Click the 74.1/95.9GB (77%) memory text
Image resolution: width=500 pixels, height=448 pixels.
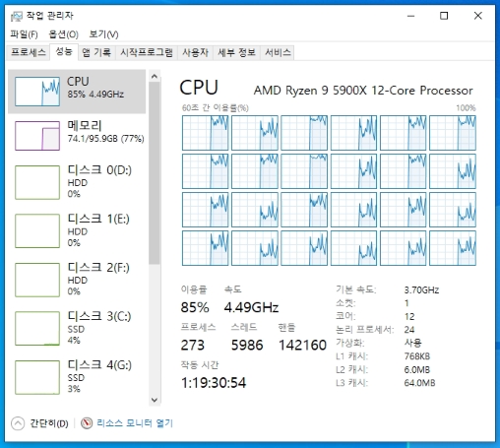click(x=105, y=139)
